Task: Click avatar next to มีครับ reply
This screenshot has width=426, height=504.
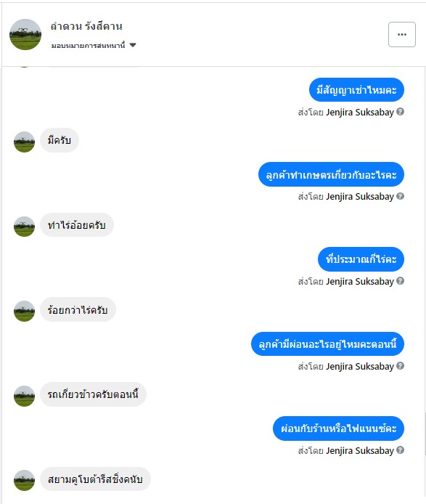Action: pyautogui.click(x=24, y=142)
